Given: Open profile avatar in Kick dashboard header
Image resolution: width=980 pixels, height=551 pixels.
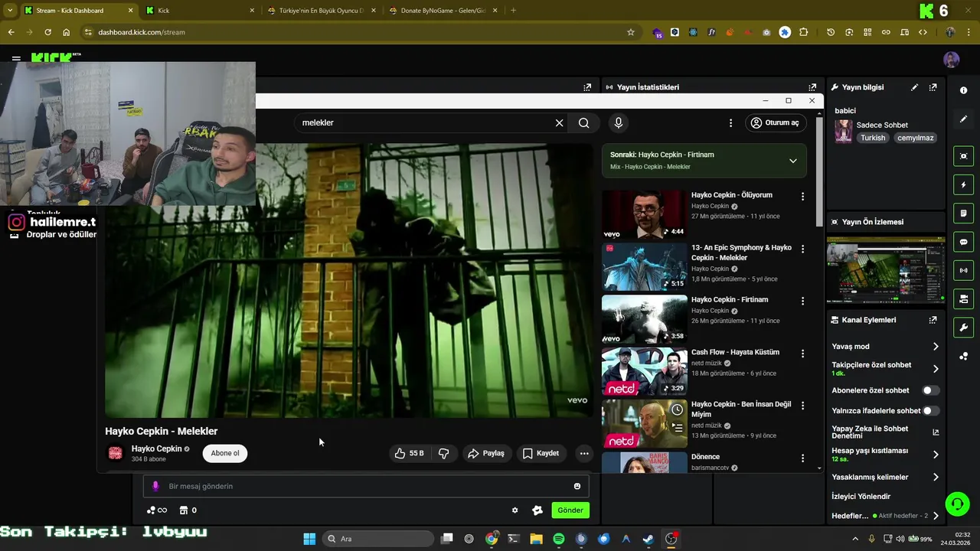Looking at the screenshot, I should pos(951,60).
